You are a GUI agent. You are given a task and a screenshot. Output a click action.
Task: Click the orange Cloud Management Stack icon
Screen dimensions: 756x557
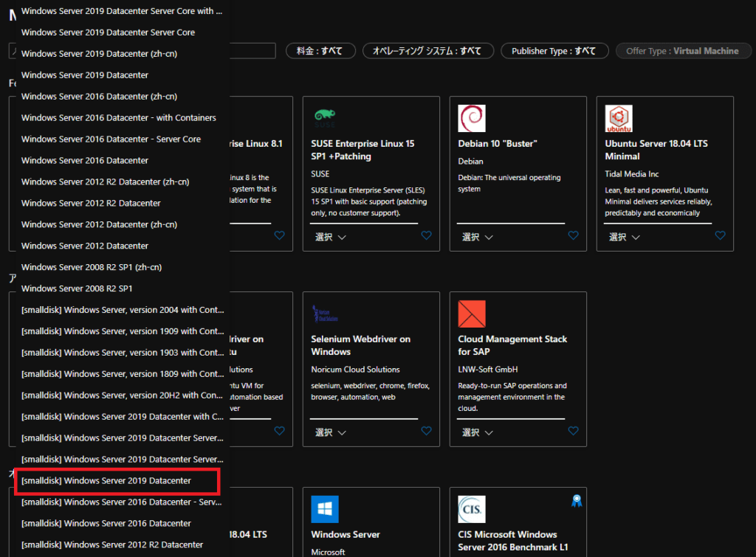[471, 314]
